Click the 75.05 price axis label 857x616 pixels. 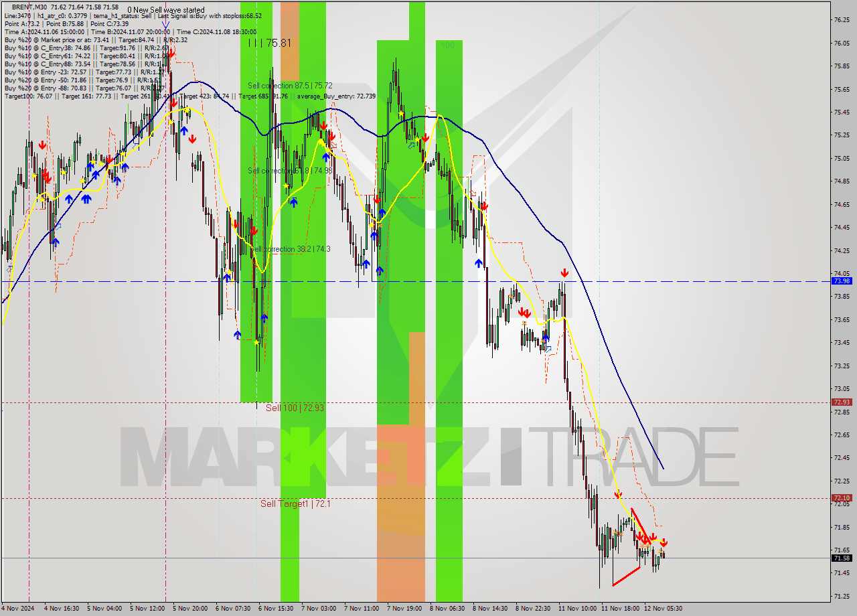[842, 159]
